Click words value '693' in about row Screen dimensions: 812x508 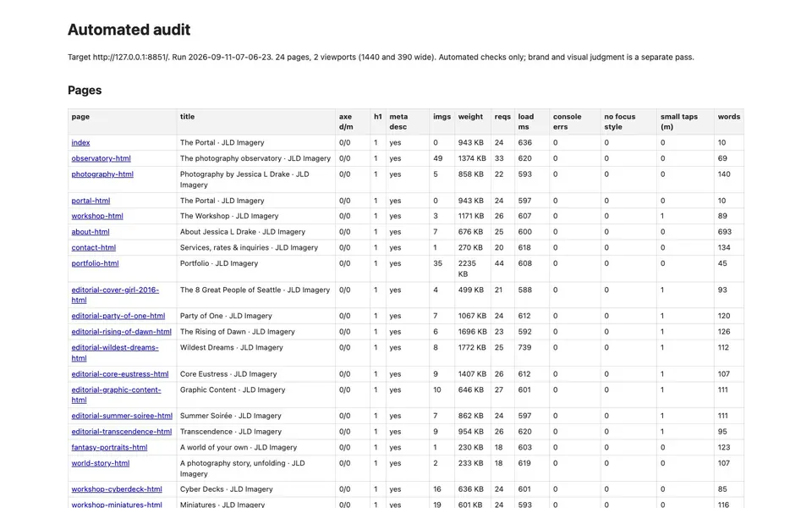[725, 232]
